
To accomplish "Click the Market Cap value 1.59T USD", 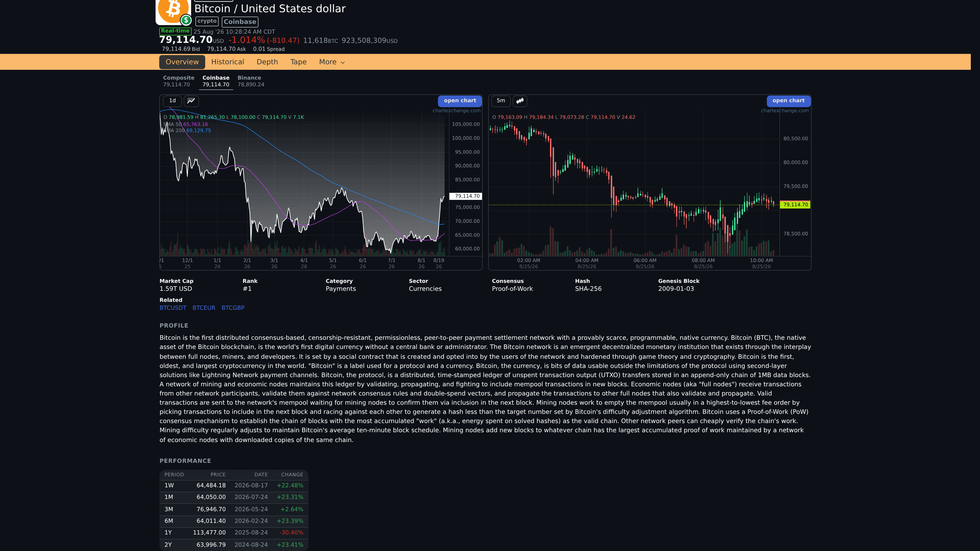I will [176, 289].
